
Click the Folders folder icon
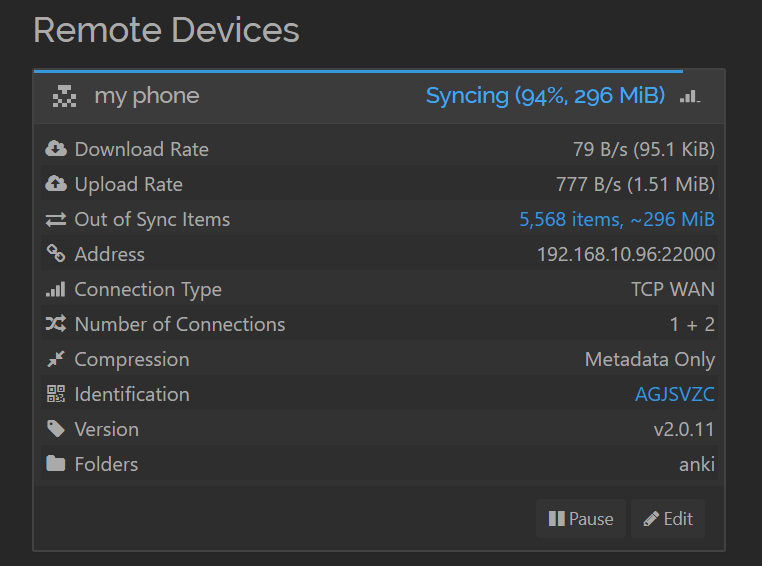coord(56,464)
